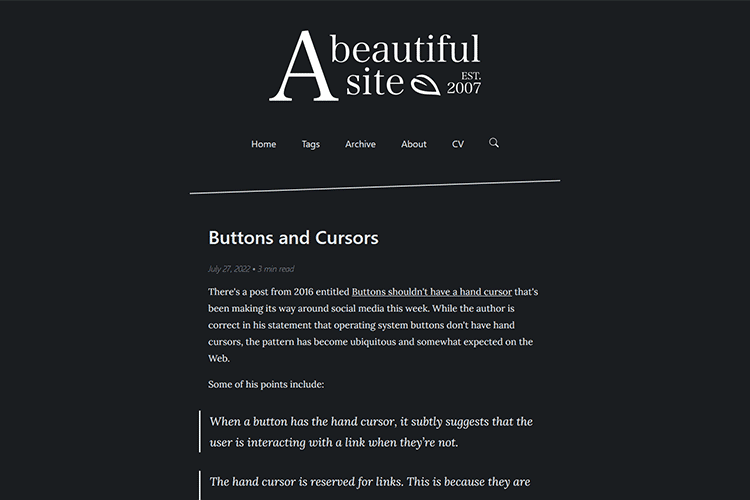Open the CV nav link
Screen dimensions: 750x500
coord(458,144)
